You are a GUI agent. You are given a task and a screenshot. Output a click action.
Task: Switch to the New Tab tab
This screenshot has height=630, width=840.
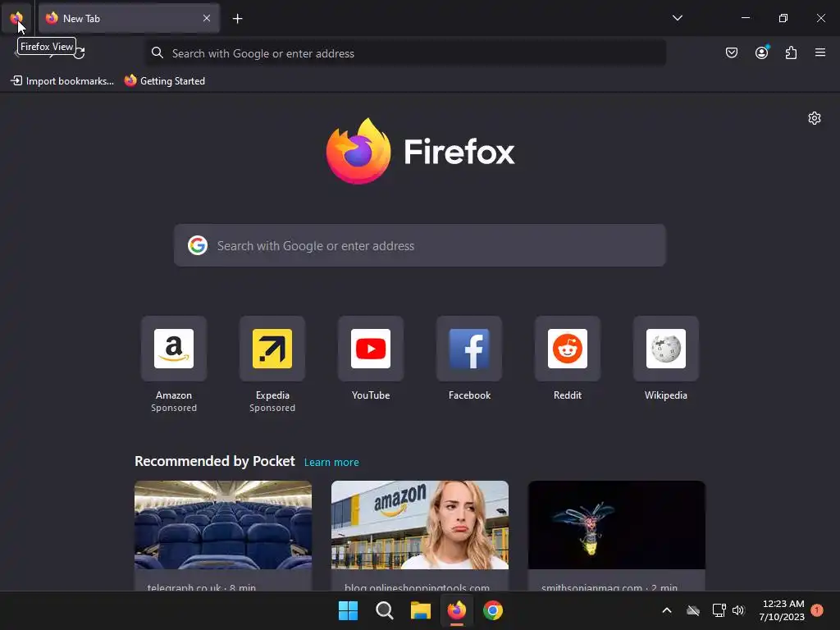pyautogui.click(x=129, y=18)
